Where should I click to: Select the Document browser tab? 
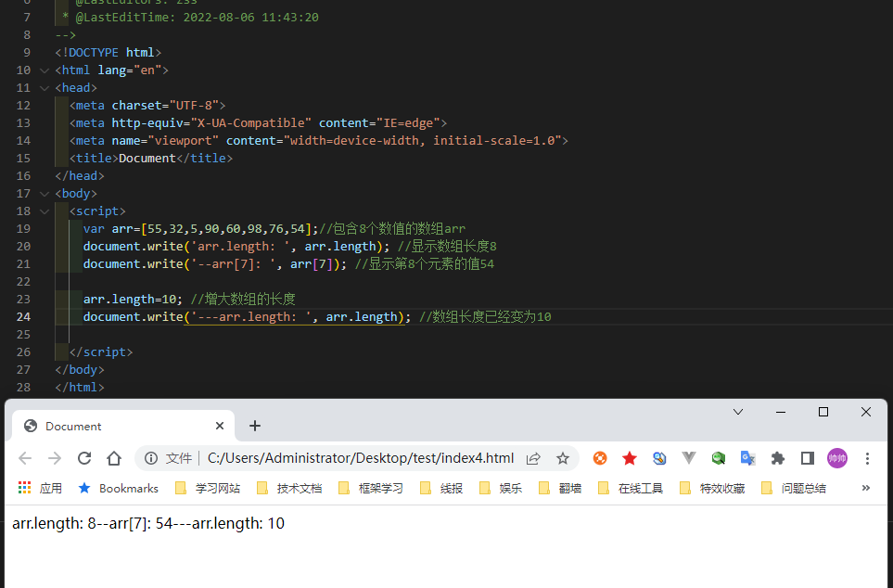click(122, 427)
